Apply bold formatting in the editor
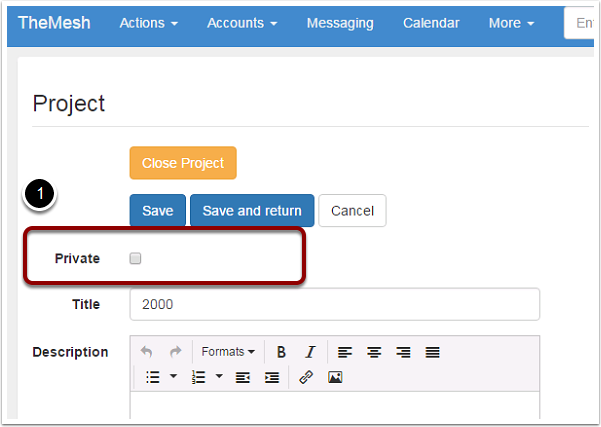 coord(281,351)
